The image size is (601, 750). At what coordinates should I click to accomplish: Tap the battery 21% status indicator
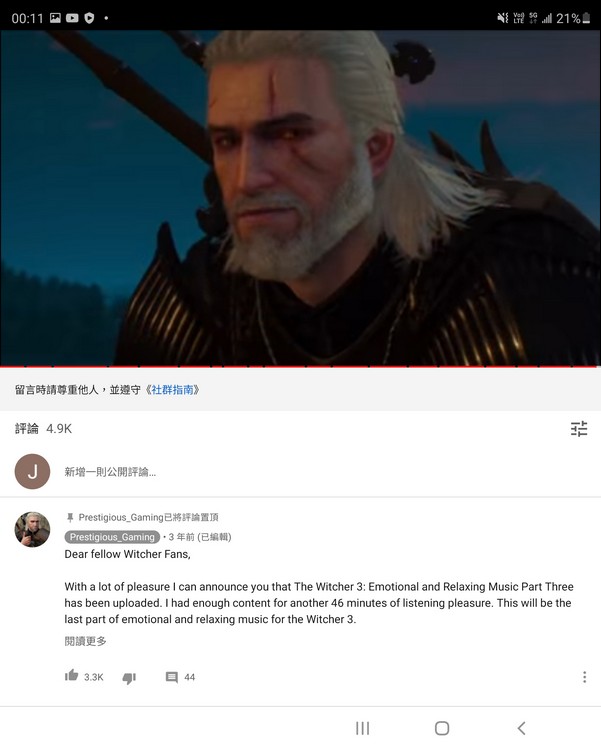(573, 18)
